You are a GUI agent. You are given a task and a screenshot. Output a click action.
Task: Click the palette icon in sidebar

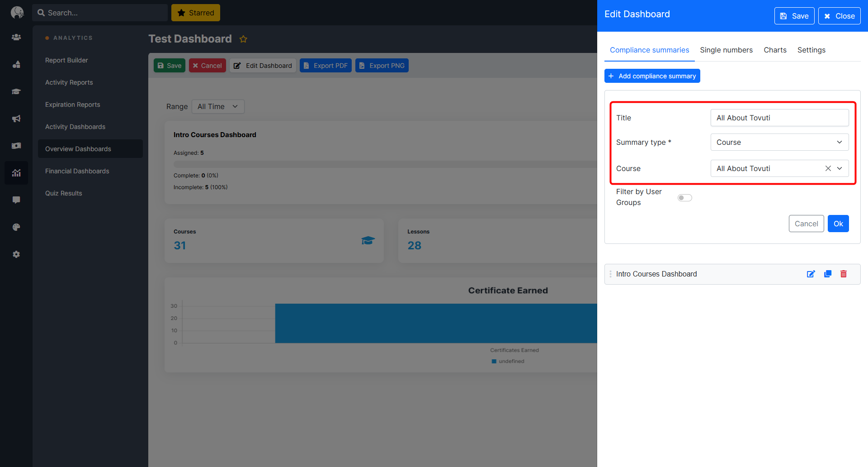pos(16,227)
